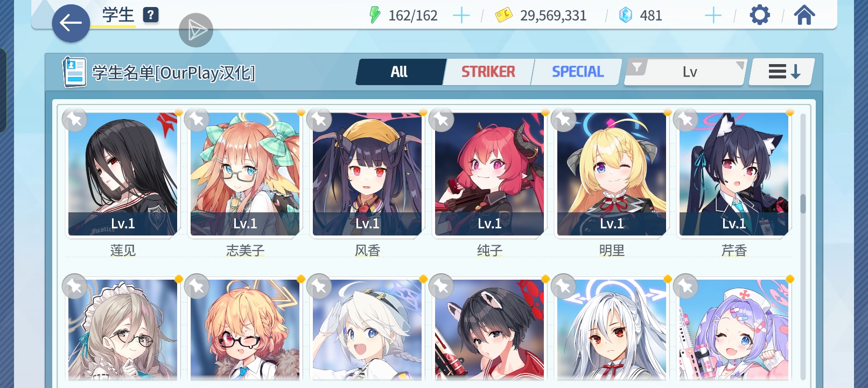Open student 纯子 card
Screen dimensions: 868x388
click(489, 174)
